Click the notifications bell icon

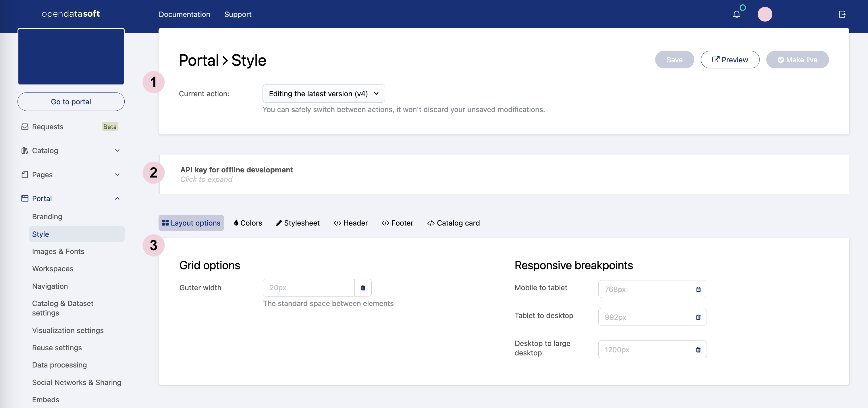tap(736, 14)
